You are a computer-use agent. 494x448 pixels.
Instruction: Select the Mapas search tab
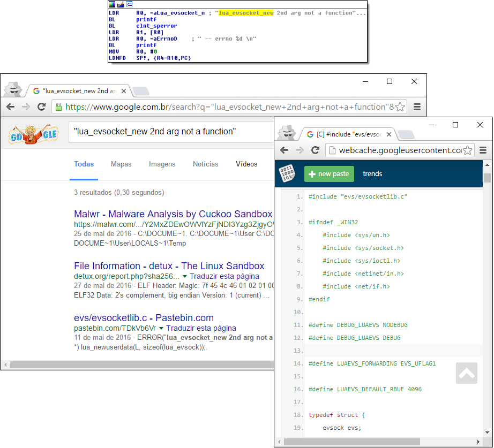tap(121, 164)
